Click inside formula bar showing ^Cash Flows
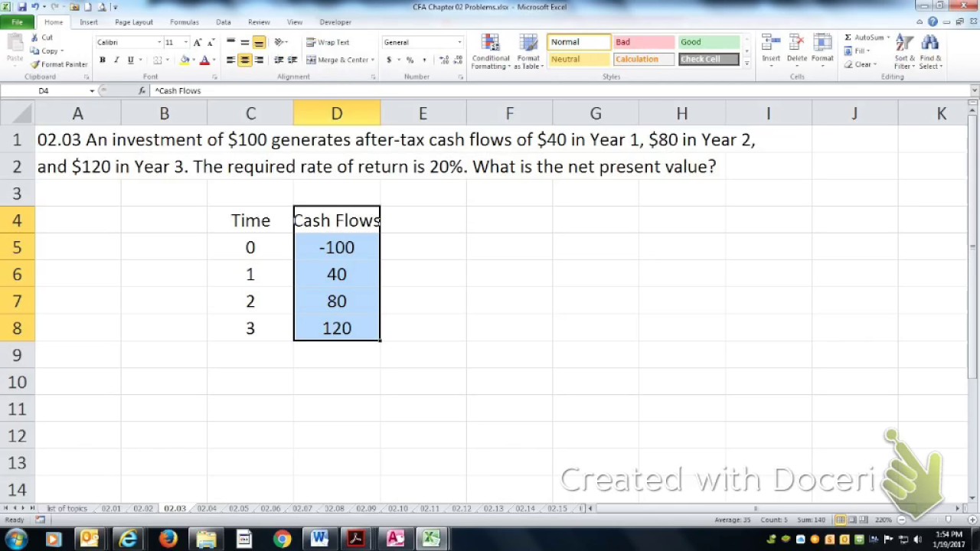This screenshot has width=980, height=551. pyautogui.click(x=559, y=90)
